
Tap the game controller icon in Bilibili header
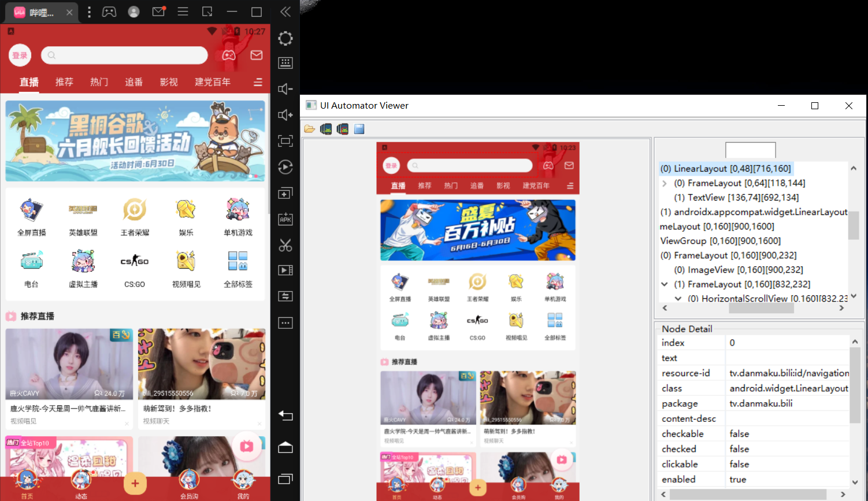tap(228, 55)
